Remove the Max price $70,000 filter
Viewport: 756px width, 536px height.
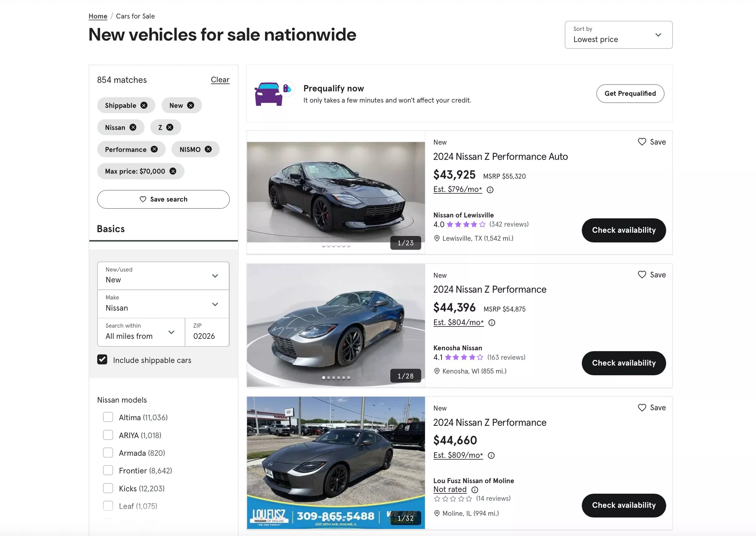(x=173, y=171)
